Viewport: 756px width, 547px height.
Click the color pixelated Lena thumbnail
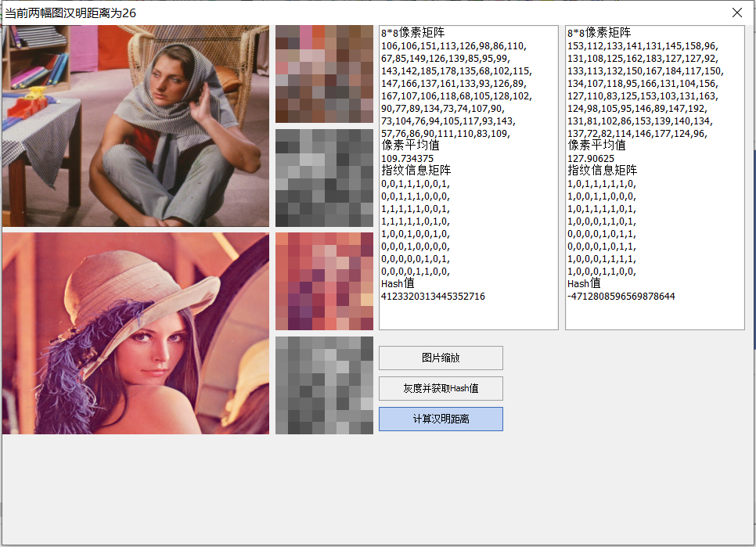click(x=325, y=282)
